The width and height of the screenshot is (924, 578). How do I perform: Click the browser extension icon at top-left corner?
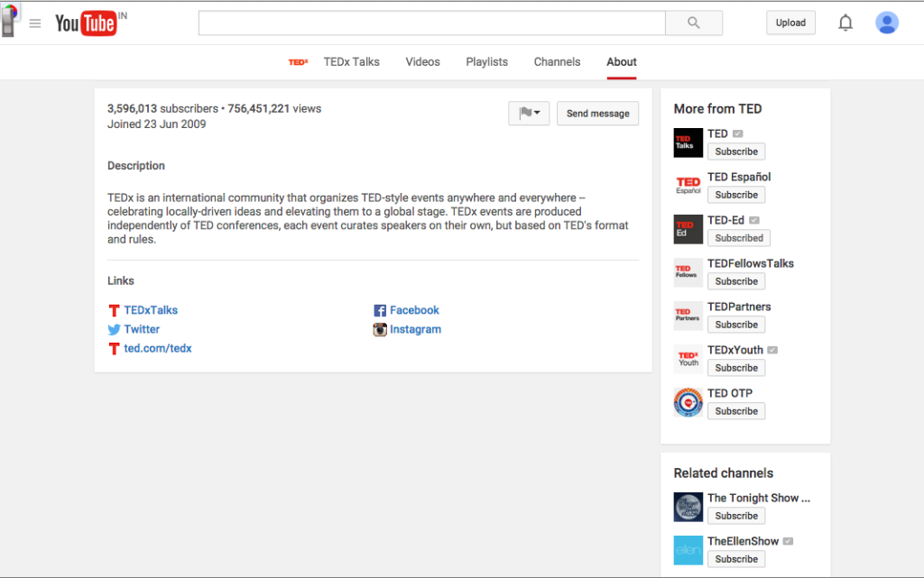9,20
